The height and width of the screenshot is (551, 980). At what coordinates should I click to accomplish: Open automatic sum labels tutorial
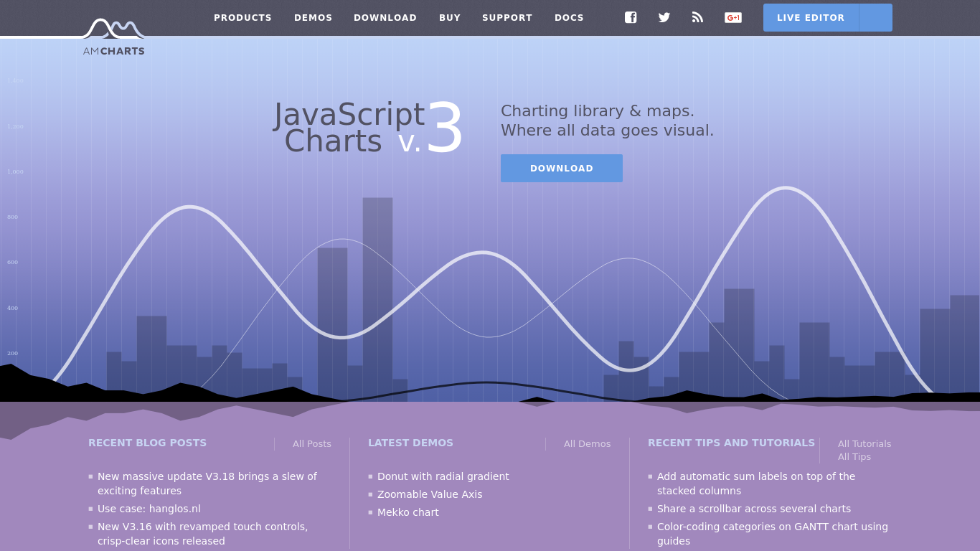tap(756, 484)
